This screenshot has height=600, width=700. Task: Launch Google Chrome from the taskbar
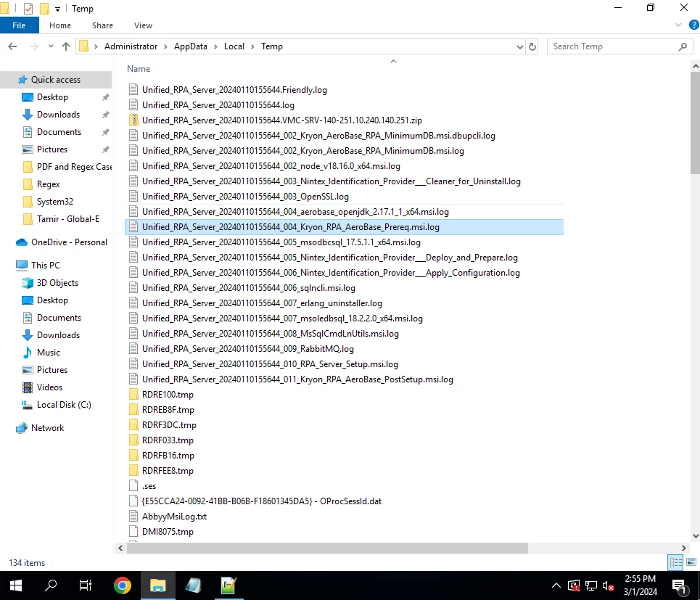point(123,585)
